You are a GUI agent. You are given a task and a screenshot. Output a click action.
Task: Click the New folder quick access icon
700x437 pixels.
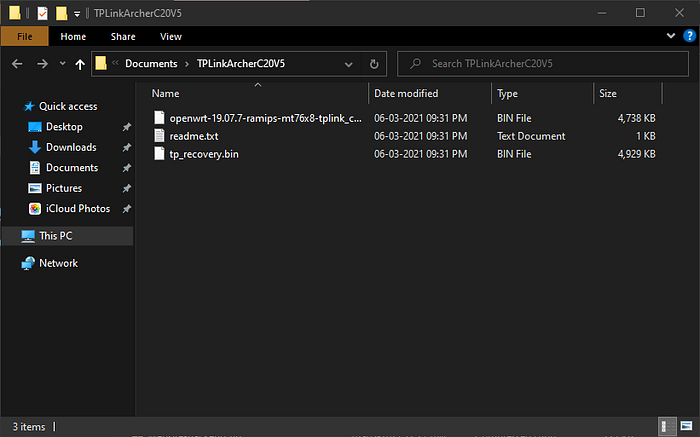tap(62, 13)
